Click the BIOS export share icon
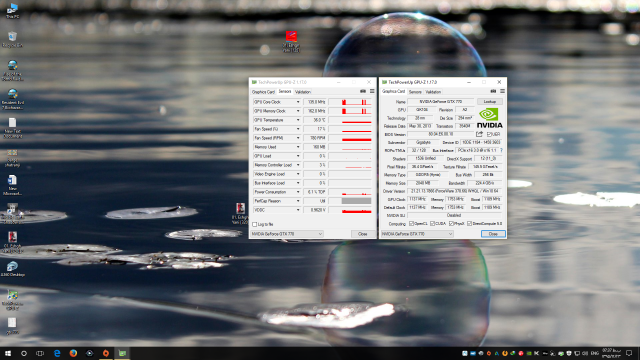 (480, 134)
